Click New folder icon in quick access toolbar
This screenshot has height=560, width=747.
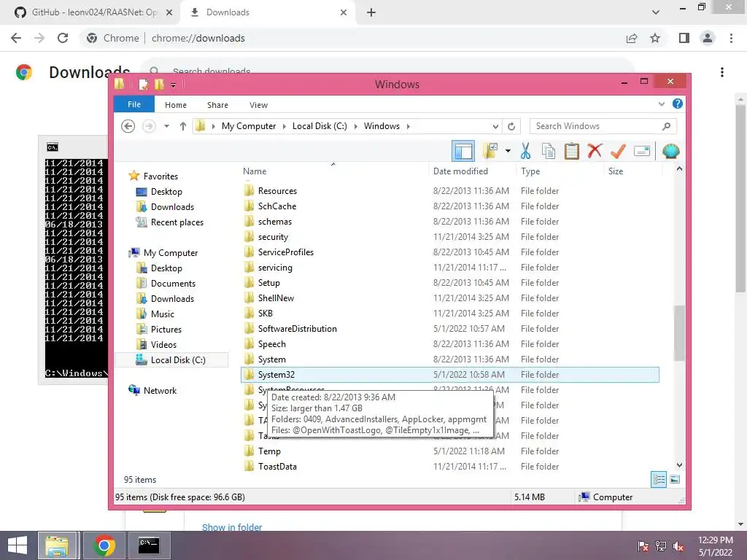pyautogui.click(x=159, y=85)
